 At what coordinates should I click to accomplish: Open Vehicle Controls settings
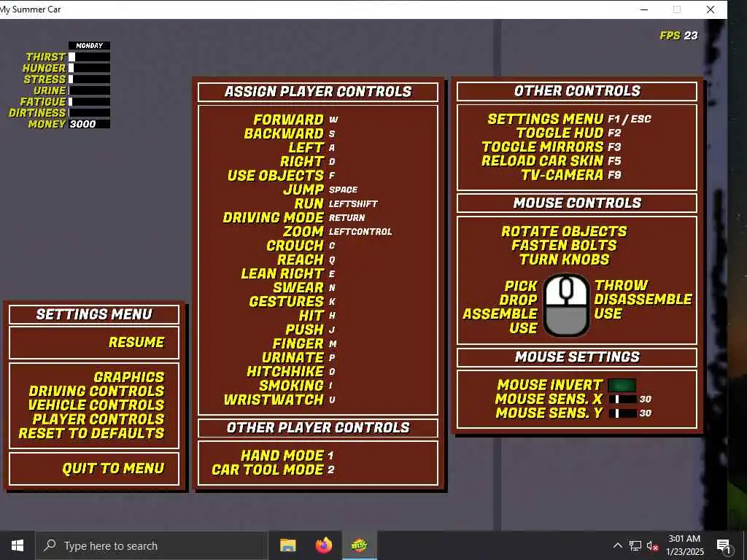pyautogui.click(x=96, y=405)
